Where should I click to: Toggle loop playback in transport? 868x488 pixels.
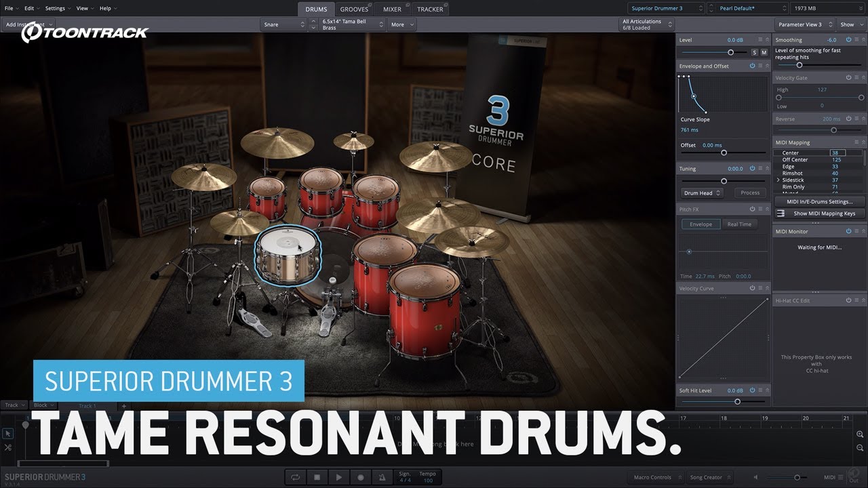(296, 477)
